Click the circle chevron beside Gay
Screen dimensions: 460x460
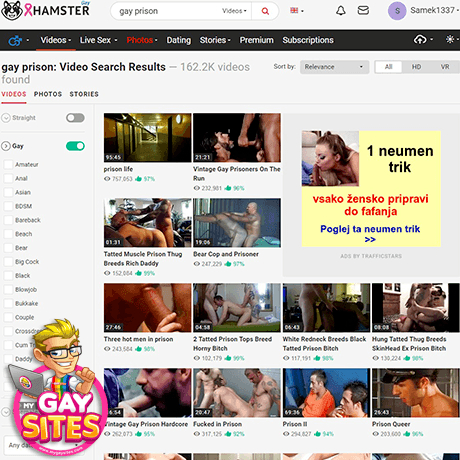click(6, 146)
